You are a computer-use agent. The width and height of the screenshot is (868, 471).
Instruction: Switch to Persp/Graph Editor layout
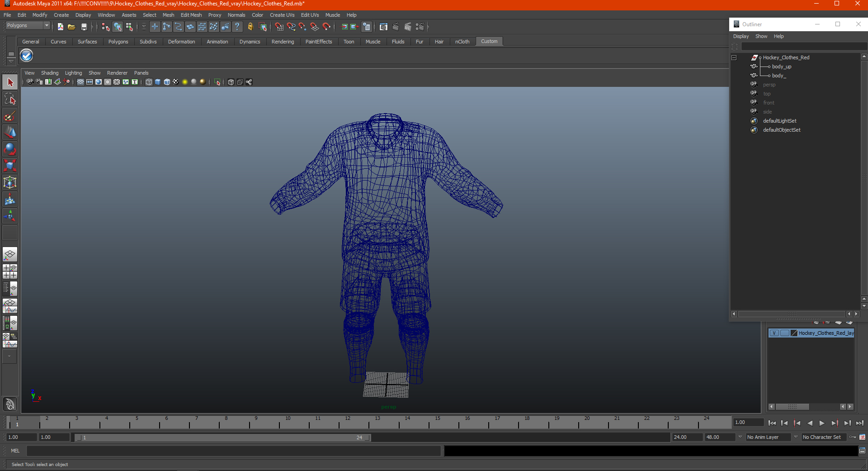[x=10, y=306]
